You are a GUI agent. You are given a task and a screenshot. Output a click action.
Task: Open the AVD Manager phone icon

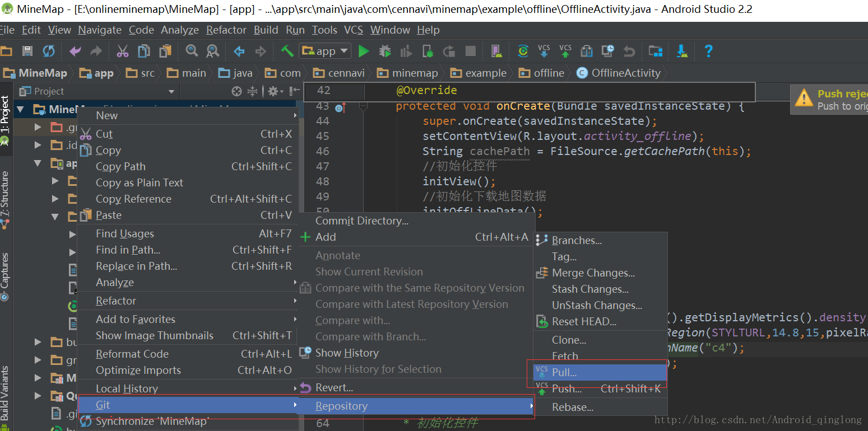[496, 51]
